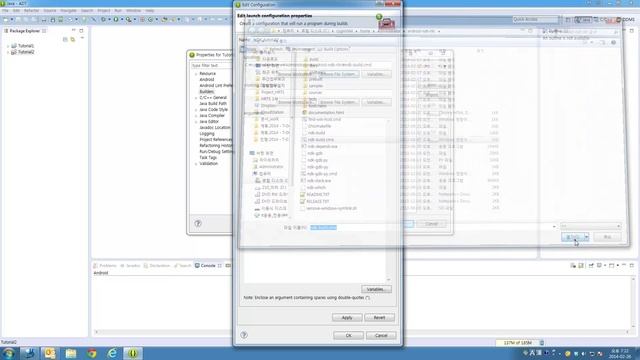Select Tutorial1 project in Package Explorer
The height and width of the screenshot is (360, 640).
26,46
